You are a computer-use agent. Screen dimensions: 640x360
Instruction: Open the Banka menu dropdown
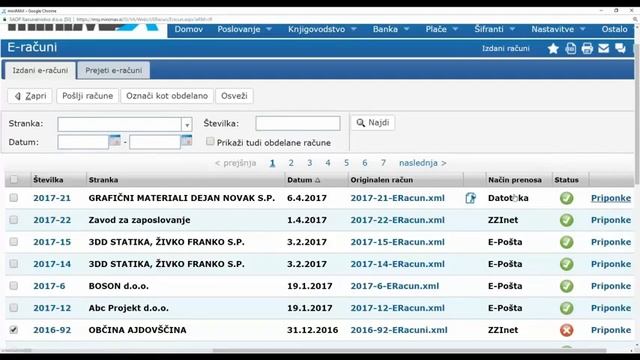391,29
